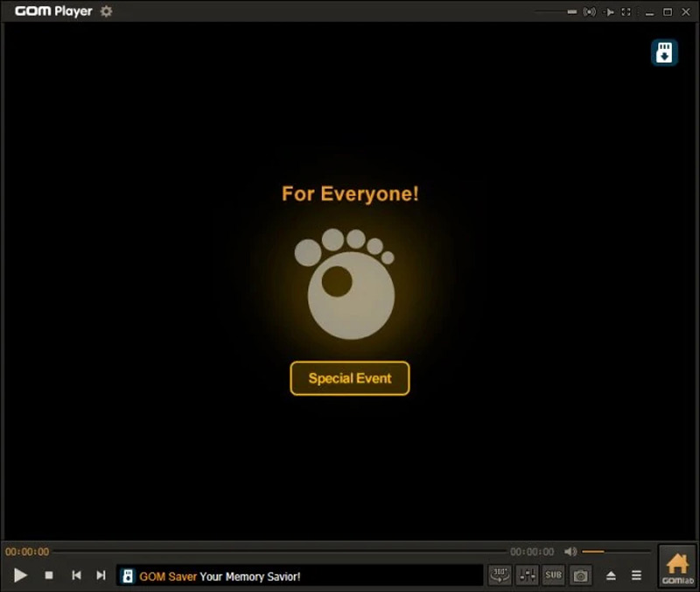Viewport: 700px width, 592px height.
Task: Open the 360° VR playback mode
Action: tap(499, 575)
